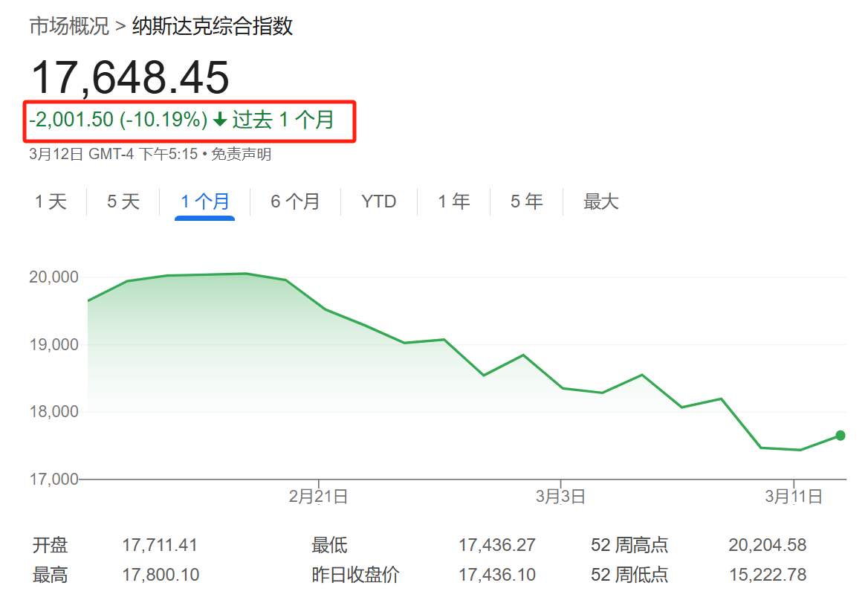Select the active 1 个月 tab
The height and width of the screenshot is (603, 868).
(x=205, y=201)
